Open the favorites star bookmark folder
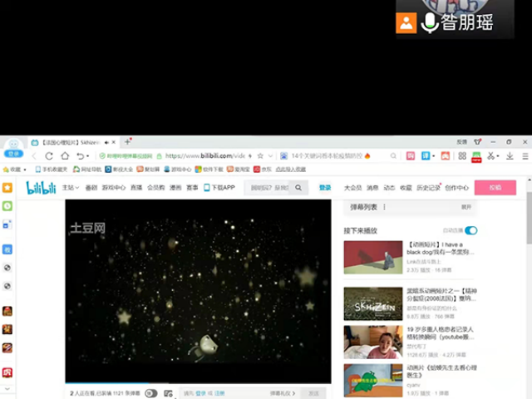 point(12,170)
